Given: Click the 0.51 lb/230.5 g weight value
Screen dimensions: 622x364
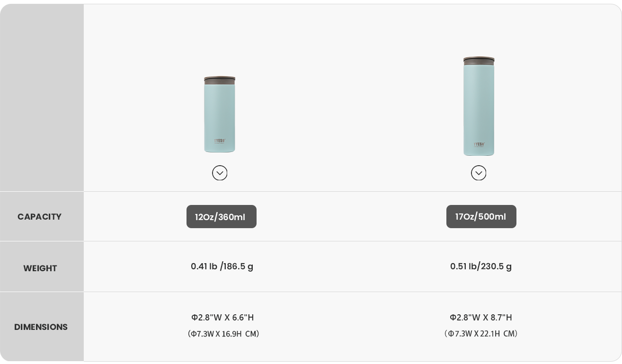Looking at the screenshot, I should click(x=481, y=266).
